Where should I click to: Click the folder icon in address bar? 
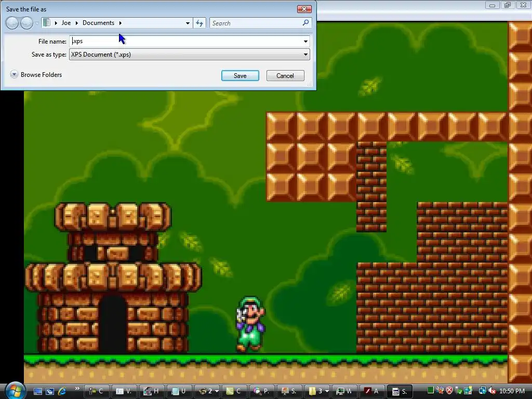(47, 23)
